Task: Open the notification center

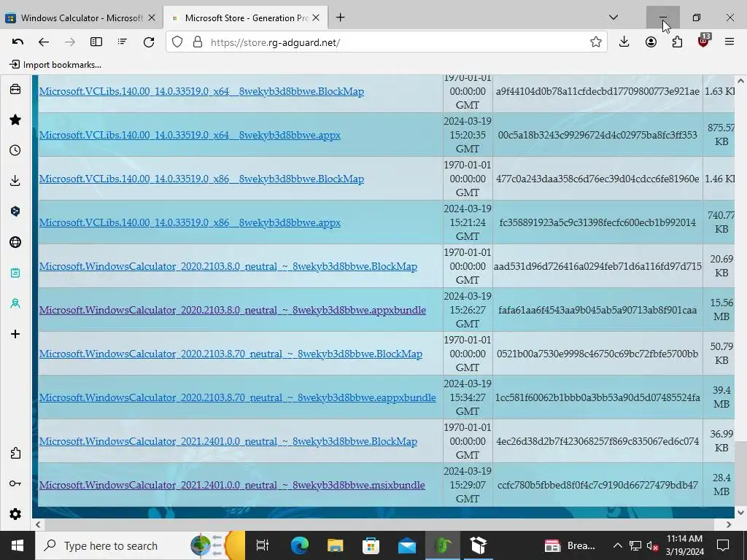Action: pyautogui.click(x=723, y=545)
